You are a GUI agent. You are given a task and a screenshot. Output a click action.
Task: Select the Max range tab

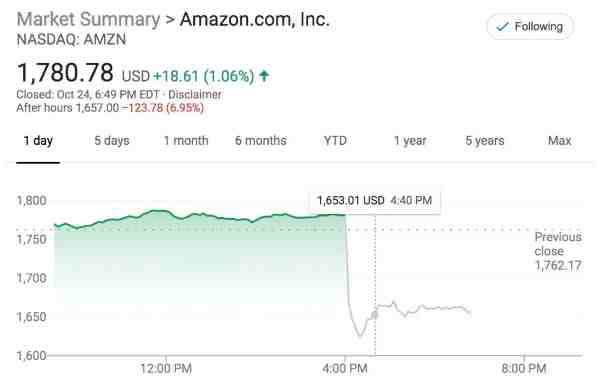[559, 141]
